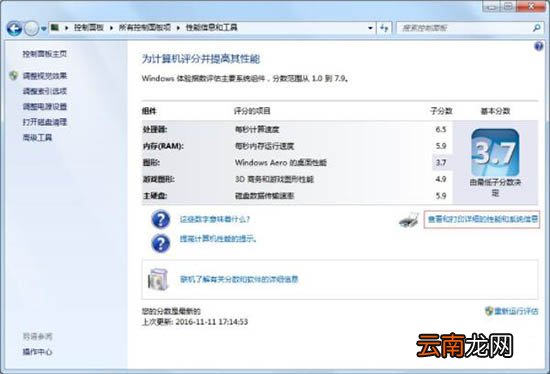Maximize the window
550x374 pixels.
pos(508,6)
